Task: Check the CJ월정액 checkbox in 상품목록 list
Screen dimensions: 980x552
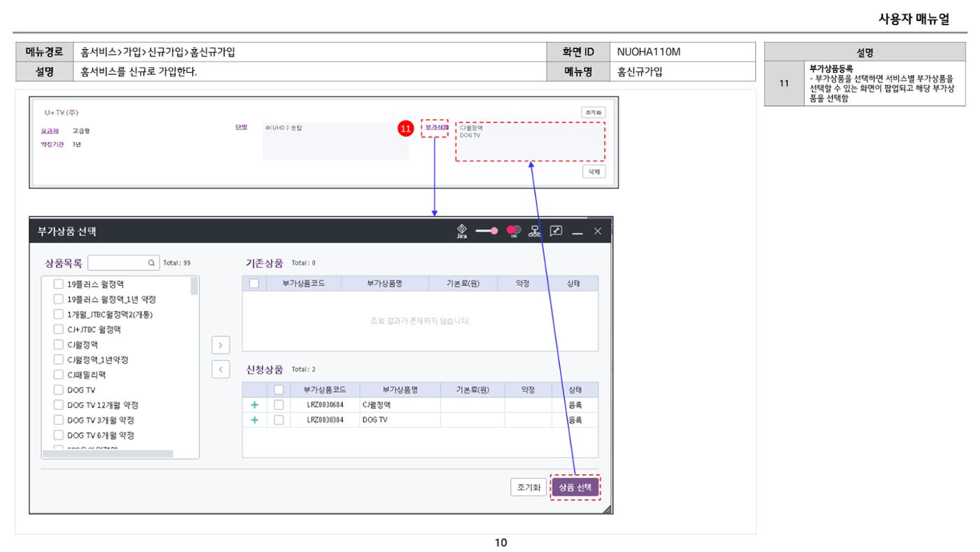Action: (59, 345)
